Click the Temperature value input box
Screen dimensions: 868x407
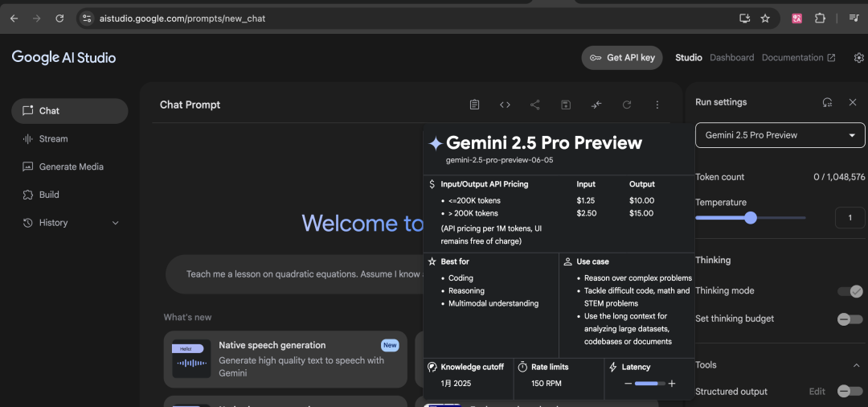[850, 218]
